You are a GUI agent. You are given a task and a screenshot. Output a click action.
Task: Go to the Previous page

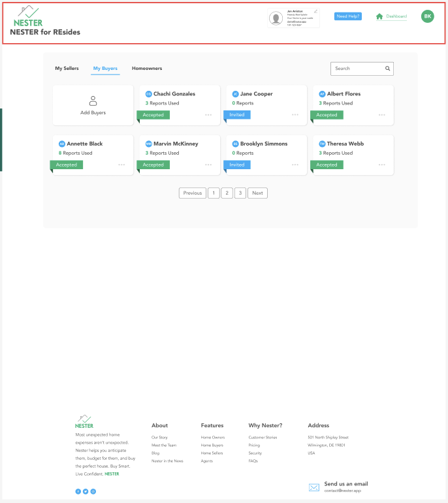(x=193, y=193)
